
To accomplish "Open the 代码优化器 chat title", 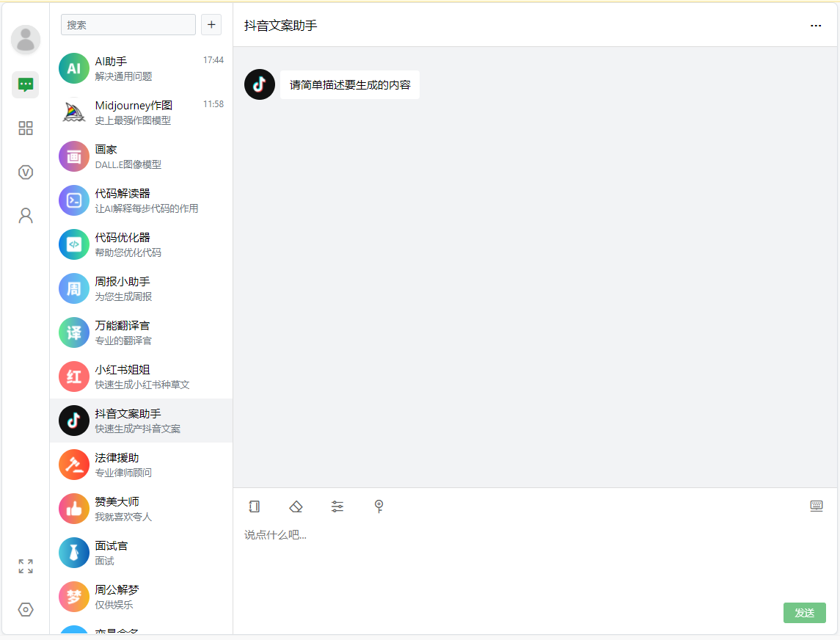I will pos(122,238).
